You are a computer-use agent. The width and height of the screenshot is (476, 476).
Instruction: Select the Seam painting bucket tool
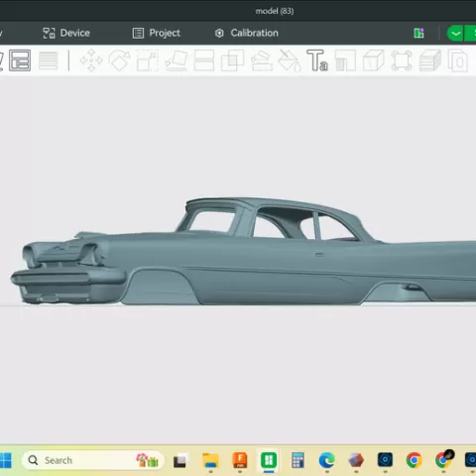point(290,60)
